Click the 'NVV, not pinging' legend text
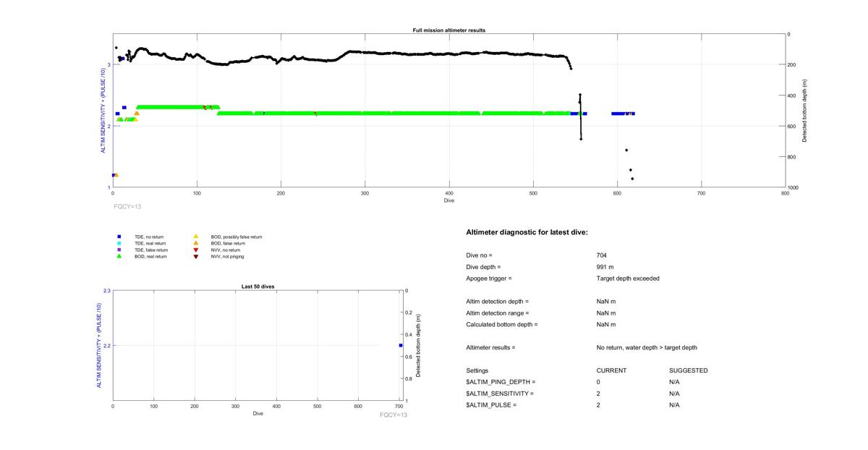Image resolution: width=868 pixels, height=450 pixels. click(x=227, y=256)
